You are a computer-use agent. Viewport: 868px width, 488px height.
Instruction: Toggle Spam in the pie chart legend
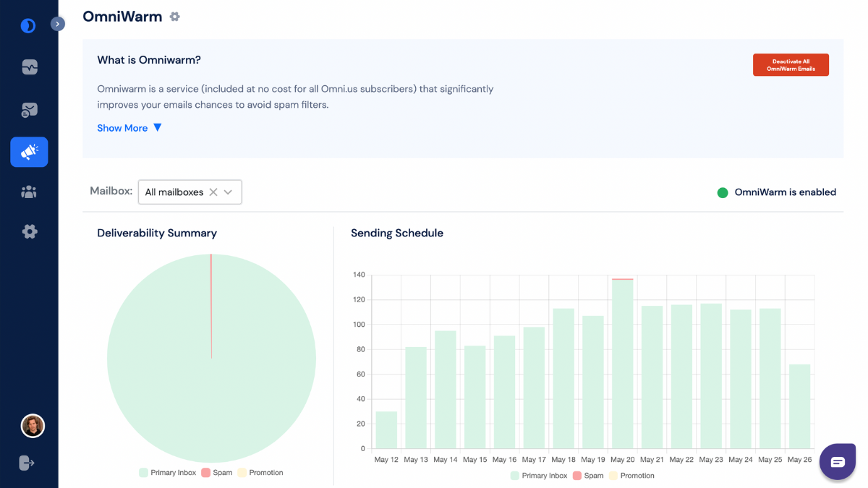tap(216, 473)
